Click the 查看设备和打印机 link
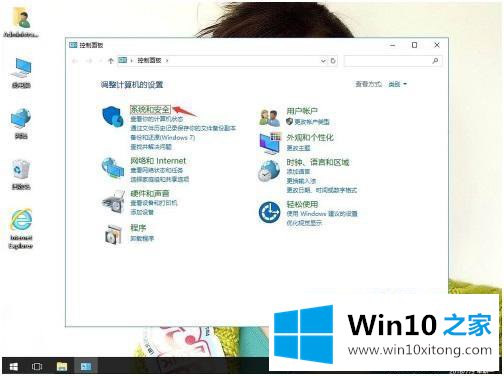The width and height of the screenshot is (504, 376). [x=154, y=203]
